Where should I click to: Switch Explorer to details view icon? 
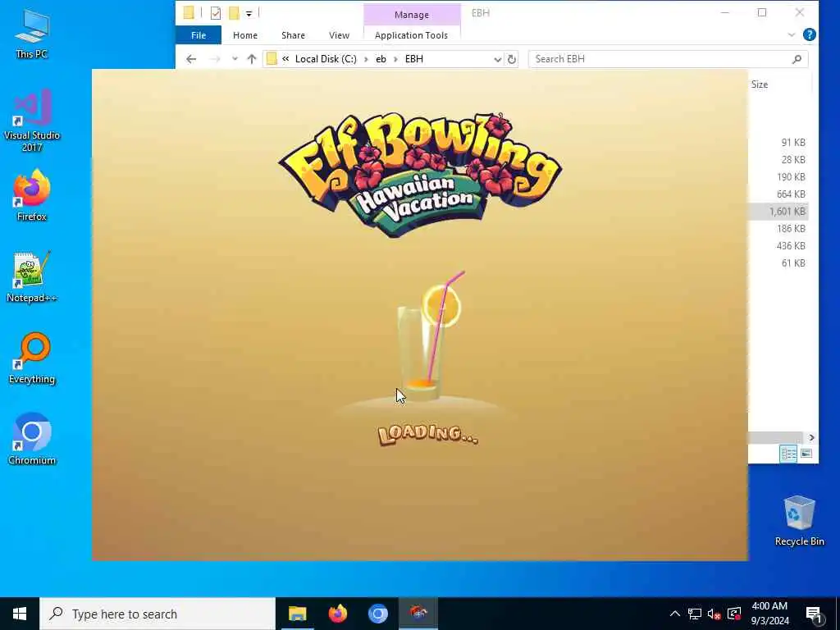788,454
